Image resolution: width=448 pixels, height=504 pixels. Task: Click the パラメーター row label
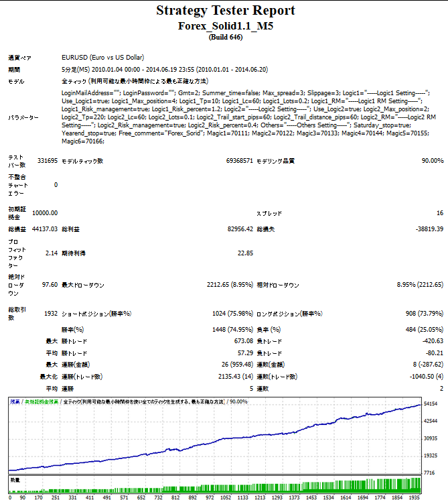click(23, 117)
